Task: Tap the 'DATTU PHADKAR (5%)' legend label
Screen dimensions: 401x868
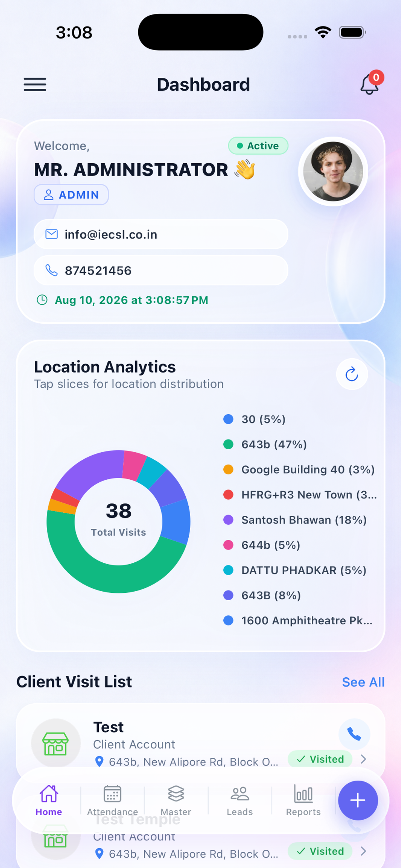Action: 304,570
